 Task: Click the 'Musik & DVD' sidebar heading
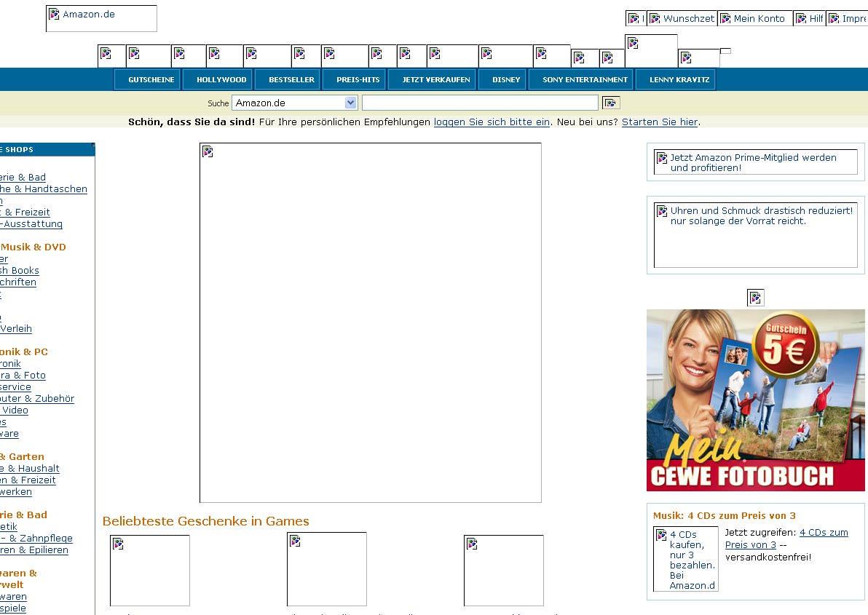point(33,247)
